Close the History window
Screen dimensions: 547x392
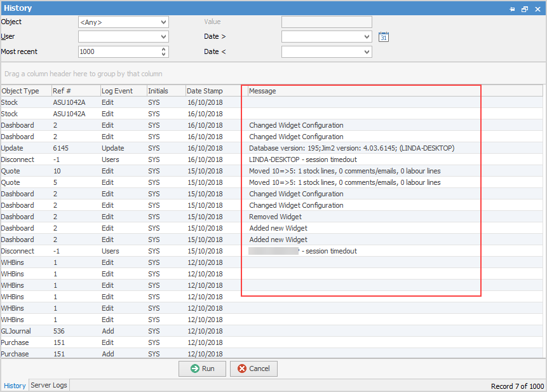point(537,9)
